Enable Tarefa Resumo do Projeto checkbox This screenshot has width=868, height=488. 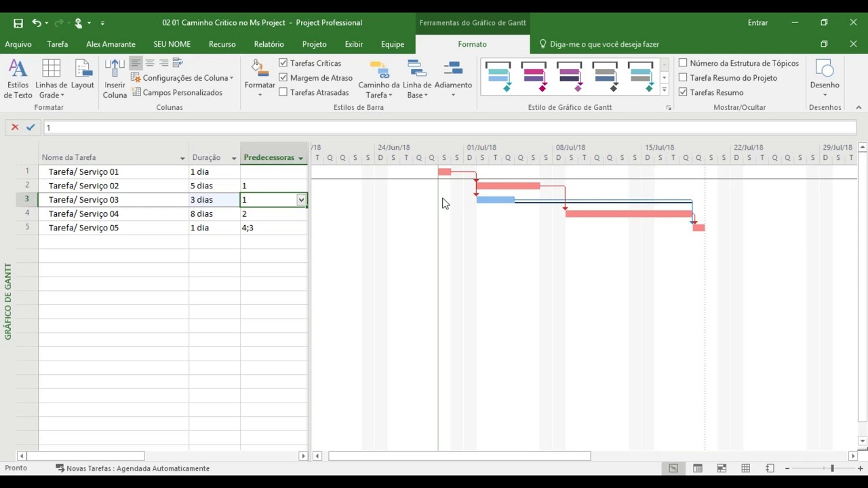tap(683, 78)
